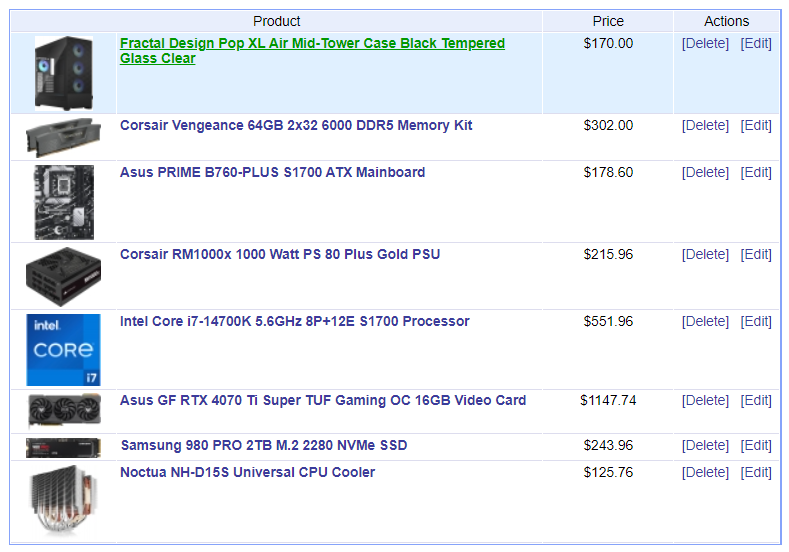Open Corsair Vengeance 64GB DDR5 Memory Kit link

tap(296, 125)
